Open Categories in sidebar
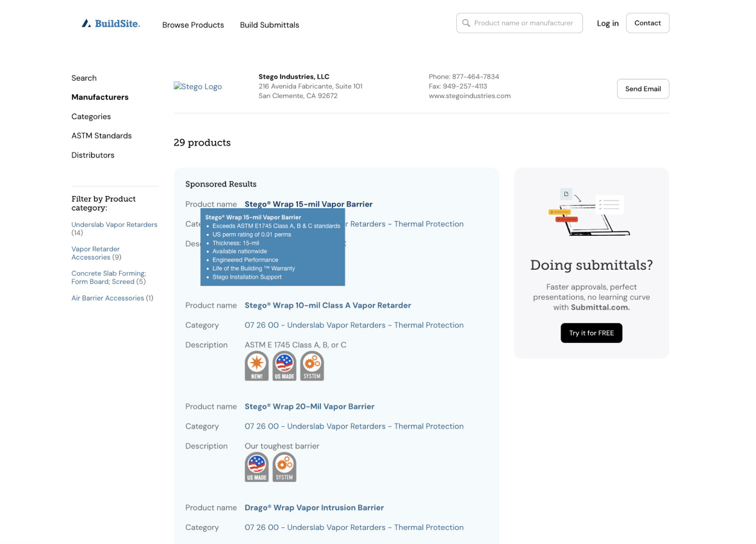This screenshot has height=544, width=756. tap(91, 116)
